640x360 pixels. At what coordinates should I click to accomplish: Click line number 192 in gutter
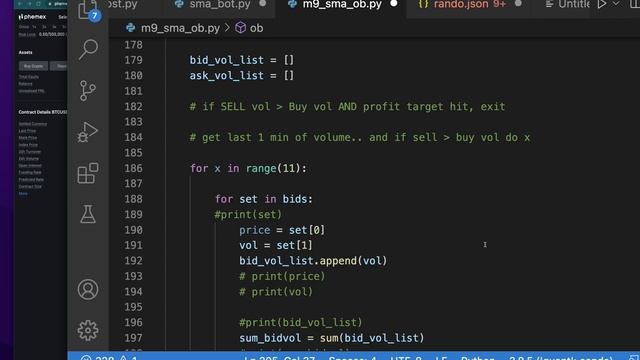coord(133,261)
